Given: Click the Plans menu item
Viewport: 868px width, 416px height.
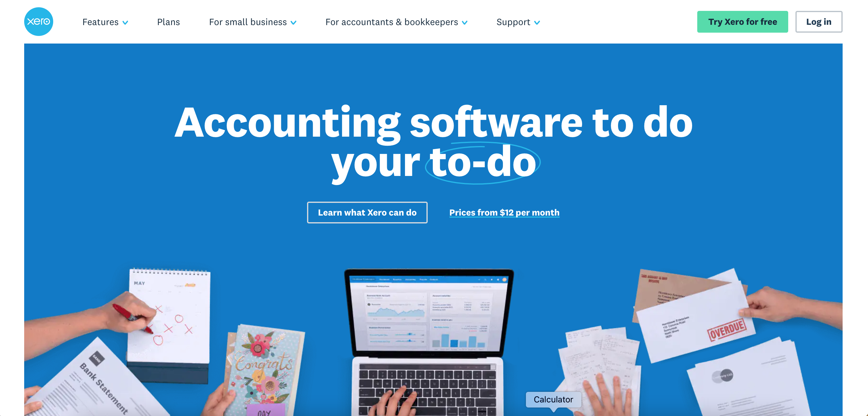Looking at the screenshot, I should (168, 22).
